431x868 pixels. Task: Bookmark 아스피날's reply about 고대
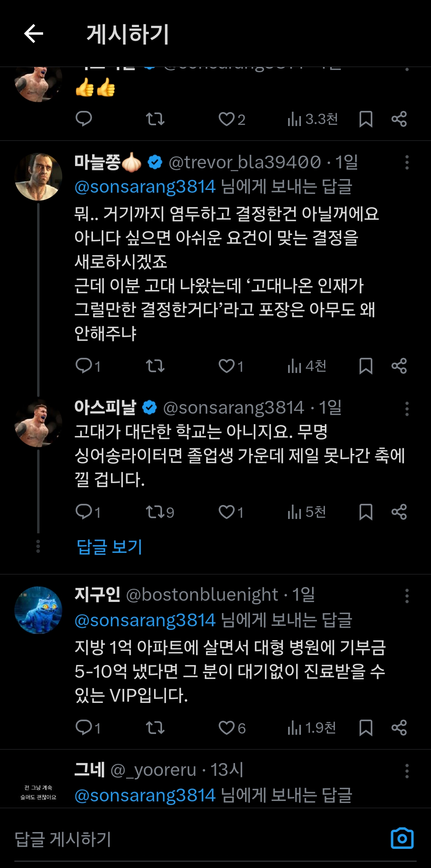(x=366, y=512)
